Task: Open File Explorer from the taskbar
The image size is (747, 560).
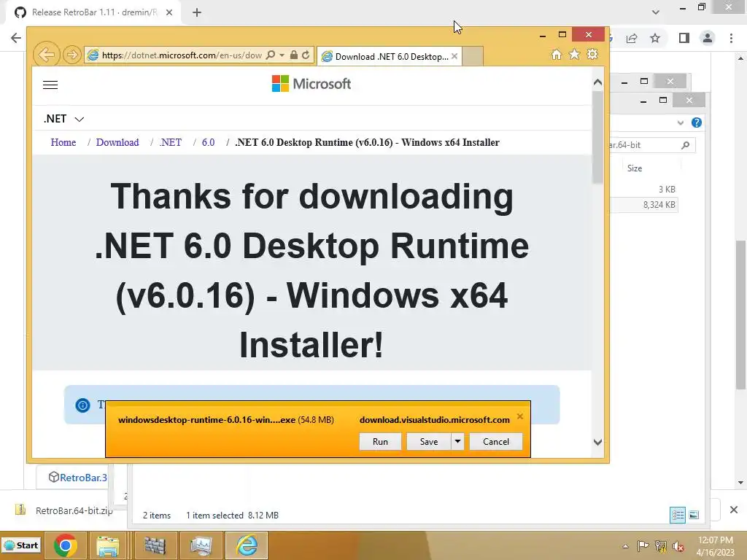Action: tap(108, 545)
